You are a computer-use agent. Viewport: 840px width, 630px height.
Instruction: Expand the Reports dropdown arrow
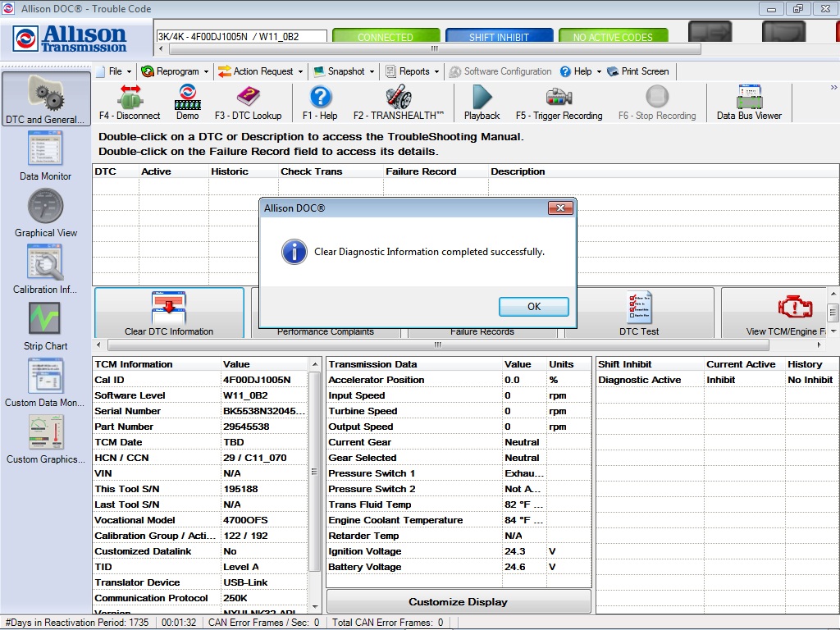pos(436,72)
